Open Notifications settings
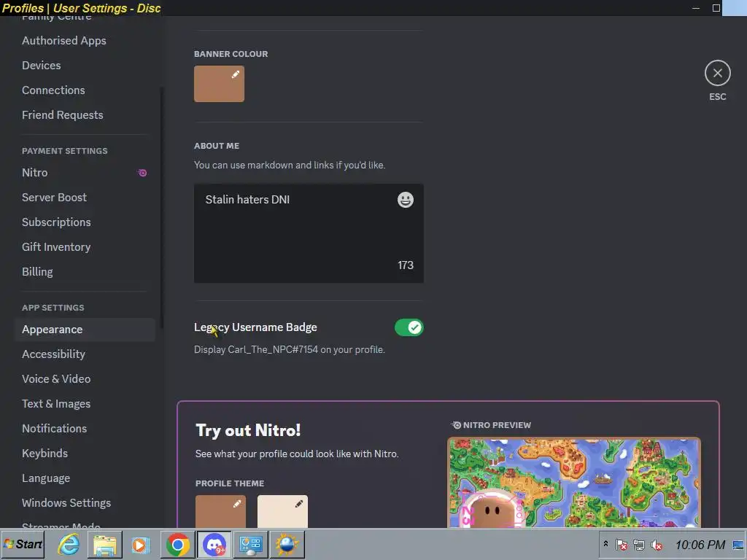 tap(54, 428)
